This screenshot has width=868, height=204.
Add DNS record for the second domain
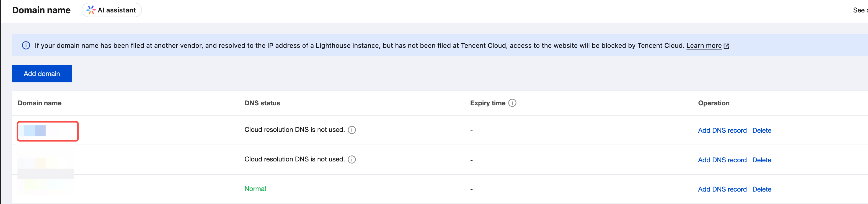click(722, 160)
